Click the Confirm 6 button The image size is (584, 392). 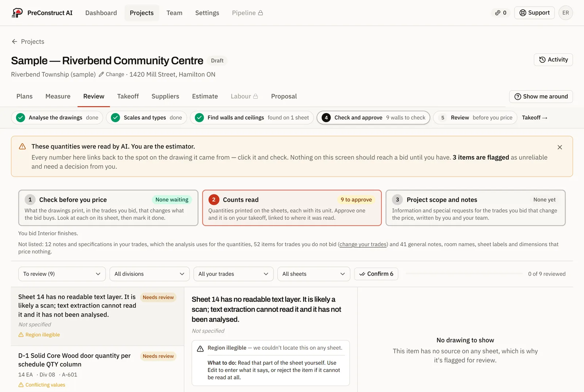point(376,274)
